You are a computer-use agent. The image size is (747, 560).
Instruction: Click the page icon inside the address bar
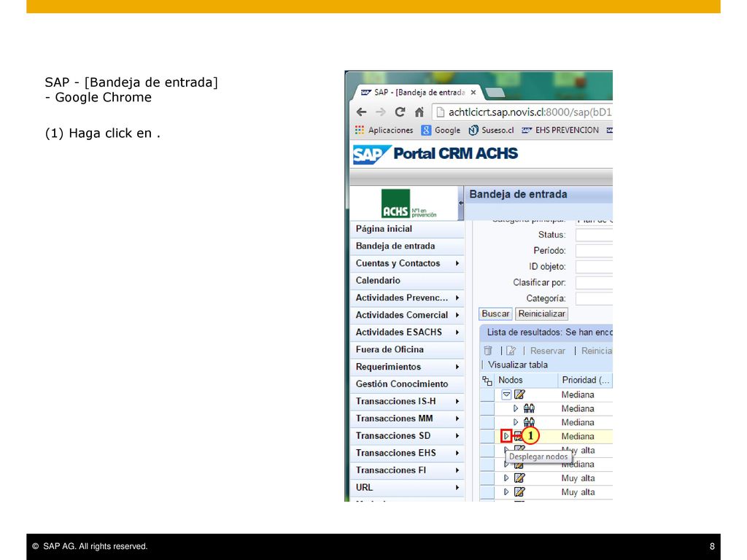click(440, 112)
